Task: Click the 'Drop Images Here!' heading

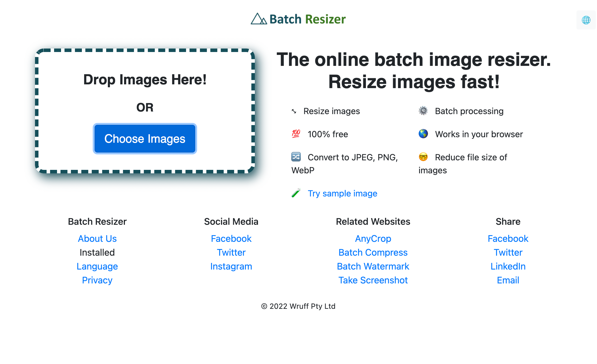Action: pyautogui.click(x=145, y=80)
